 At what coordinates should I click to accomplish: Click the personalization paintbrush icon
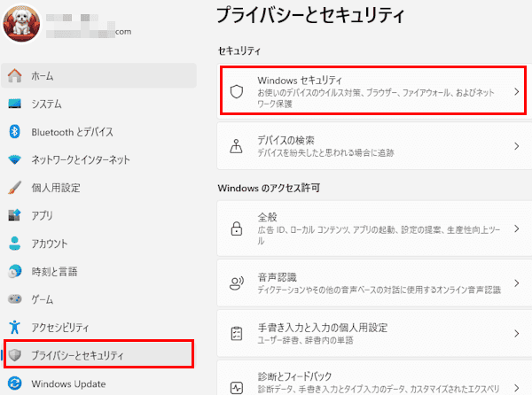[14, 188]
